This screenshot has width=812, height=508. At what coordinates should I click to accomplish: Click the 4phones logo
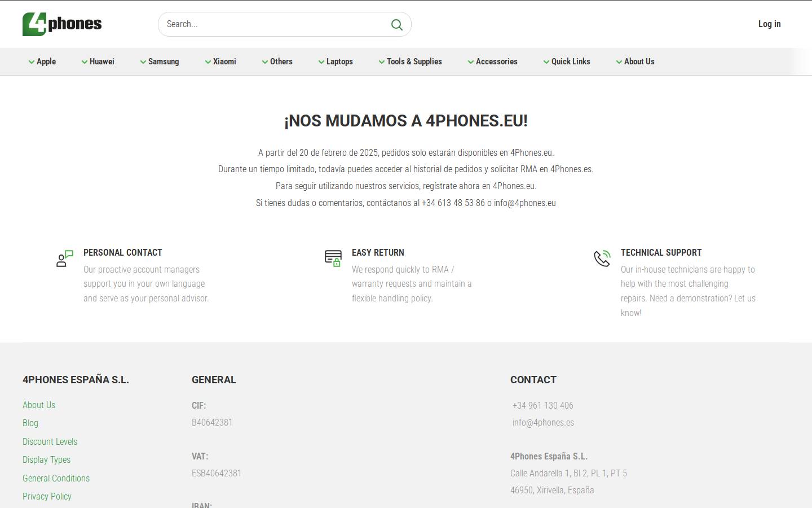62,24
